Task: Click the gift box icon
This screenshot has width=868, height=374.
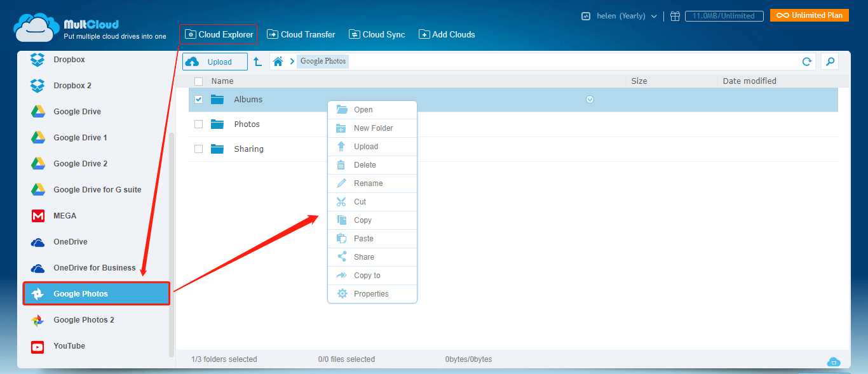Action: point(675,16)
